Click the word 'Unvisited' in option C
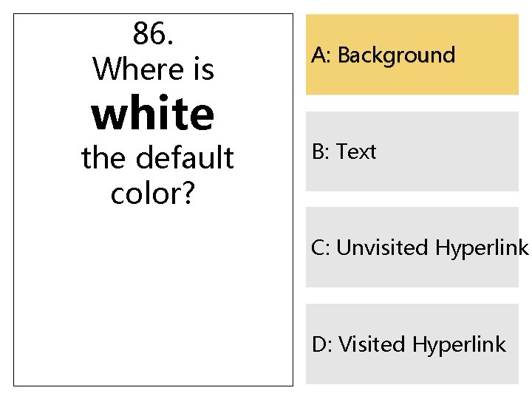This screenshot has height=399, width=532. point(383,248)
